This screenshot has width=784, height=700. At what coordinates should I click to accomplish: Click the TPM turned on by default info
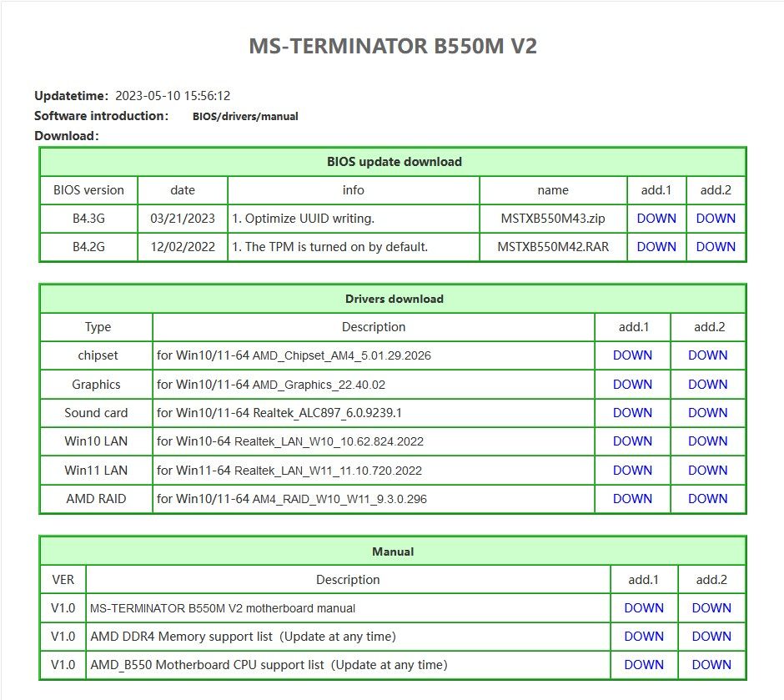pyautogui.click(x=330, y=247)
